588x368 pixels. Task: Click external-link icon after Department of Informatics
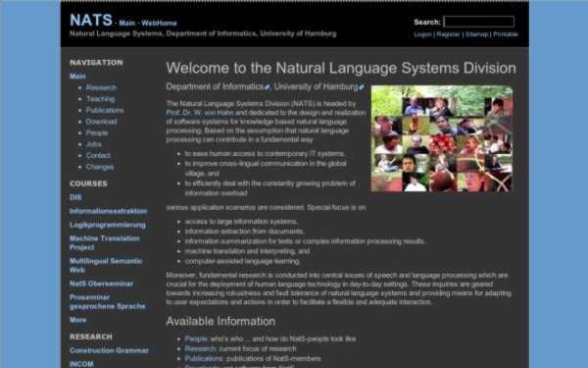tap(267, 87)
